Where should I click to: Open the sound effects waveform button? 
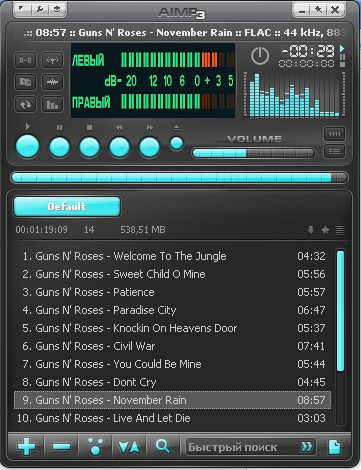click(x=52, y=82)
